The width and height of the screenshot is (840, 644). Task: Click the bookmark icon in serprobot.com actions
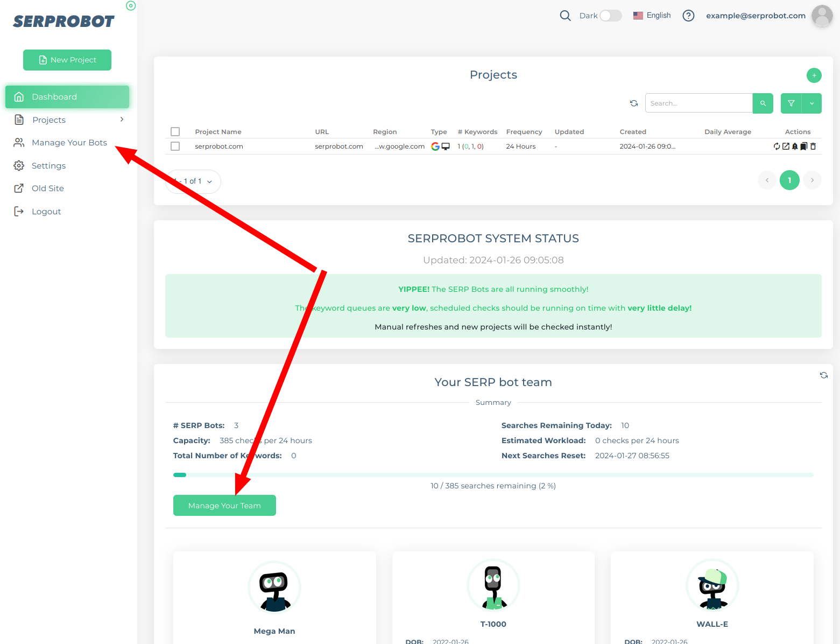pyautogui.click(x=804, y=146)
